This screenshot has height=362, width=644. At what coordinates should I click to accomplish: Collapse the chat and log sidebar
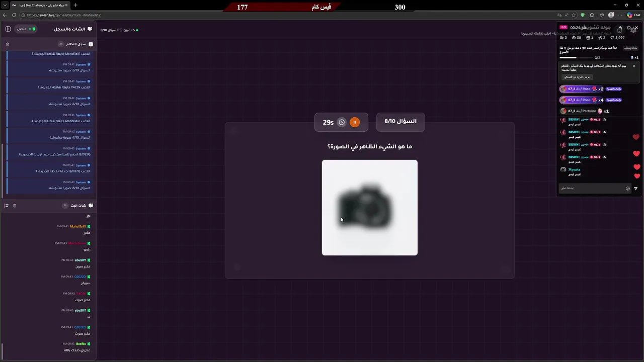point(8,29)
